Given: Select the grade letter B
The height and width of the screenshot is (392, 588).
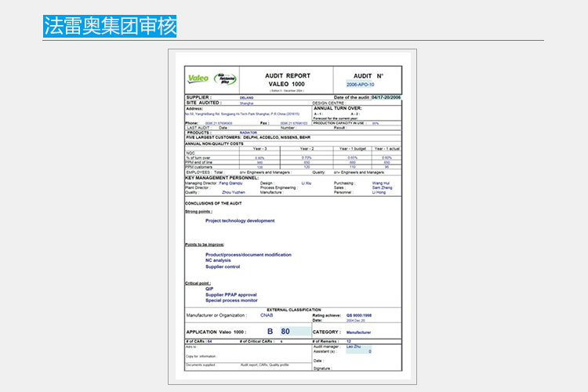Looking at the screenshot, I should [270, 331].
